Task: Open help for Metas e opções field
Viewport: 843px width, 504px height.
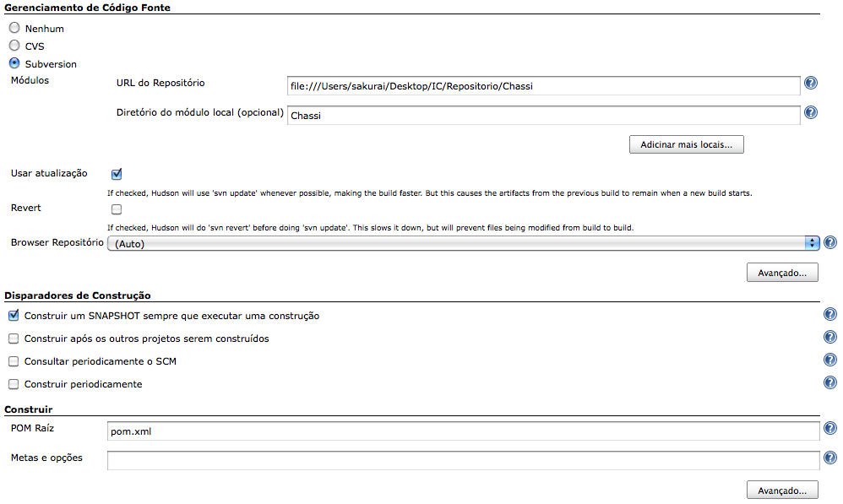Action: [x=830, y=458]
